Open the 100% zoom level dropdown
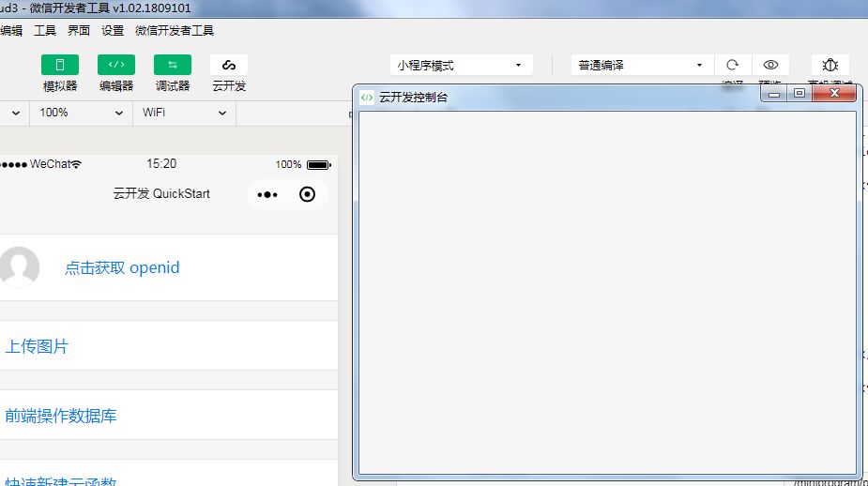Screen dimensions: 868x486 [x=81, y=113]
